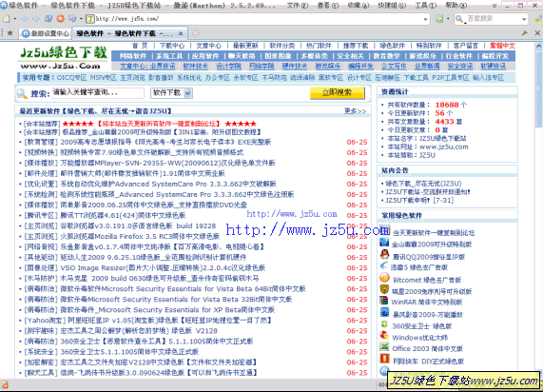Switch to the 遨游设置中心 tab

pyautogui.click(x=46, y=33)
